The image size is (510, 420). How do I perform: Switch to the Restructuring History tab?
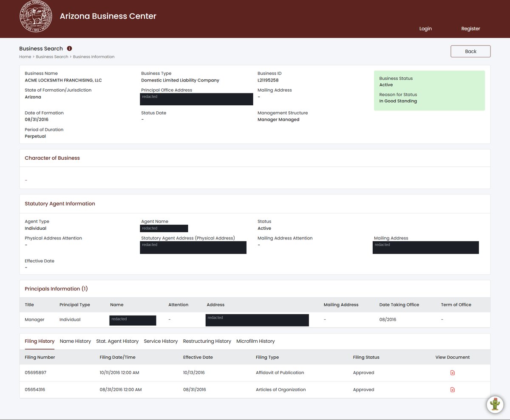coord(207,341)
